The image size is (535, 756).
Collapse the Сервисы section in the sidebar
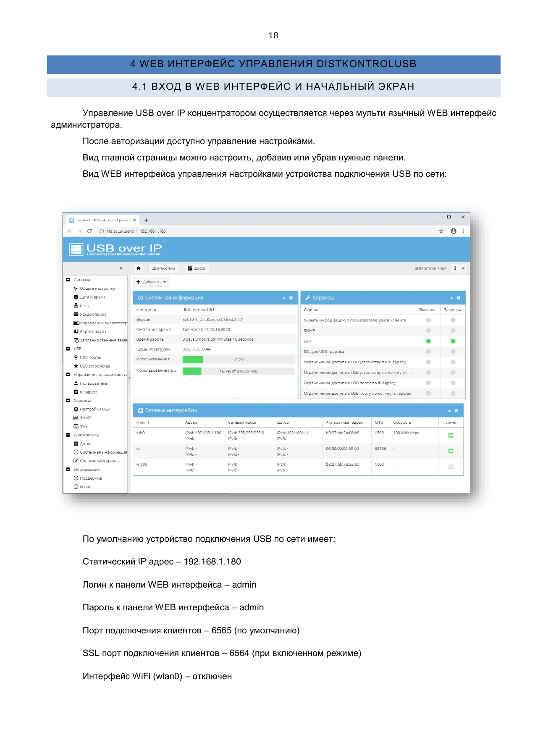tap(68, 401)
